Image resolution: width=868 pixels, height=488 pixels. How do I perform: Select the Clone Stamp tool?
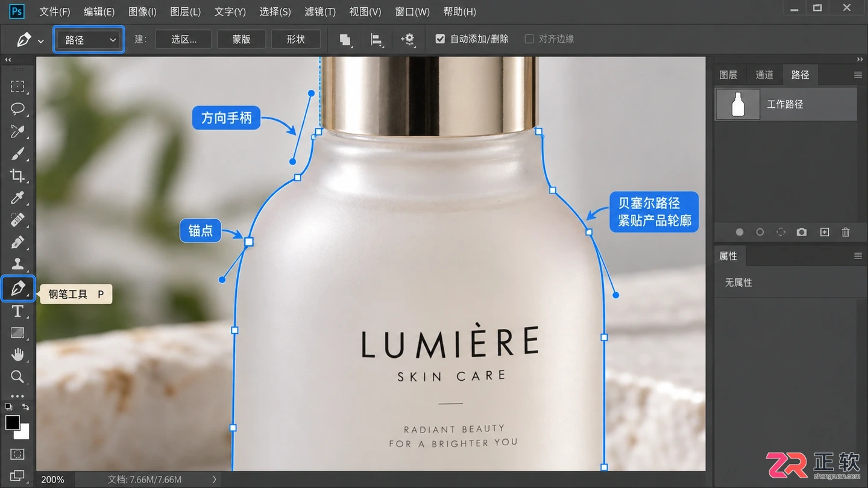tap(17, 263)
